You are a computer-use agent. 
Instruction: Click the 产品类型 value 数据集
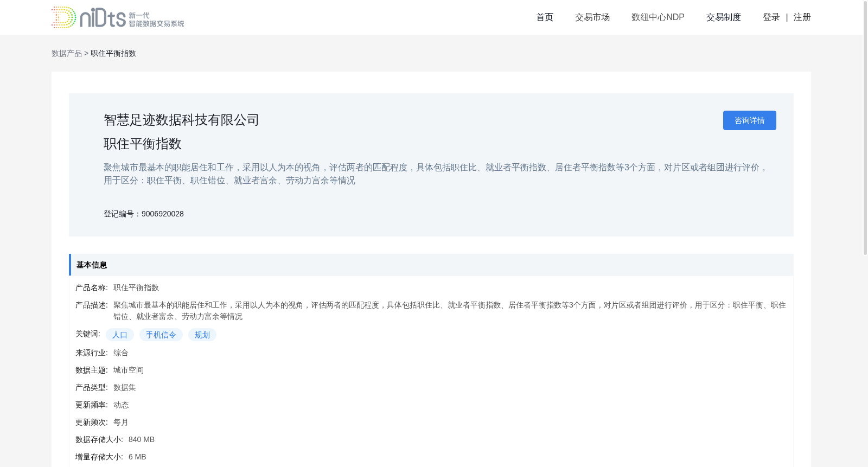point(125,387)
